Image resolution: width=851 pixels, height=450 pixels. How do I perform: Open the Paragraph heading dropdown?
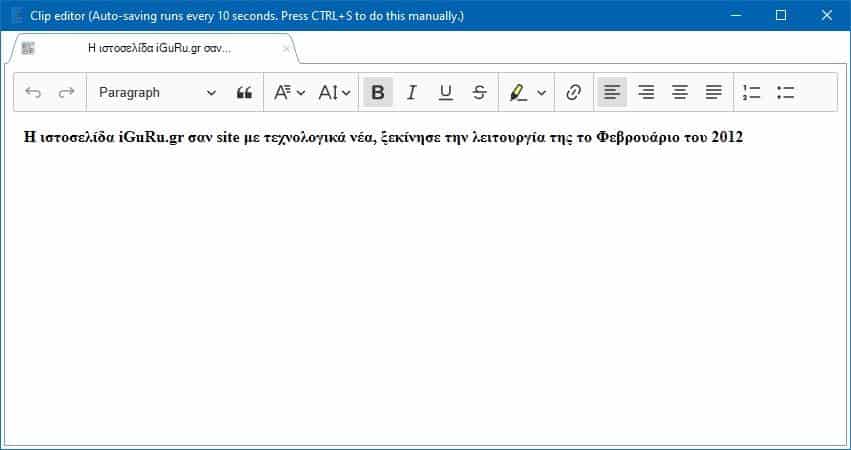pos(157,92)
